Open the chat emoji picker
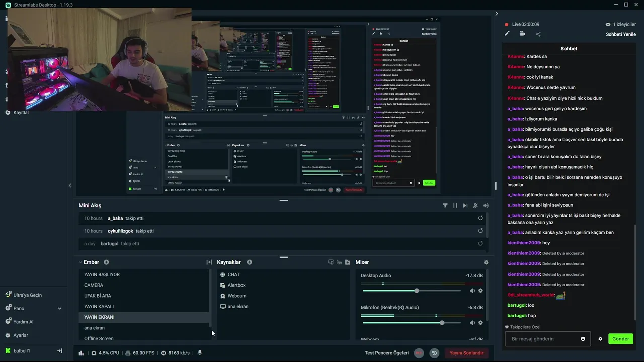 [583, 339]
